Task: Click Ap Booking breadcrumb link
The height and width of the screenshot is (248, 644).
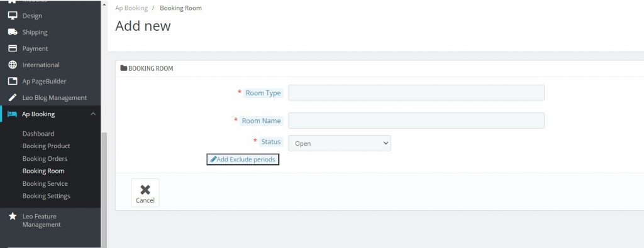Action: (x=131, y=8)
